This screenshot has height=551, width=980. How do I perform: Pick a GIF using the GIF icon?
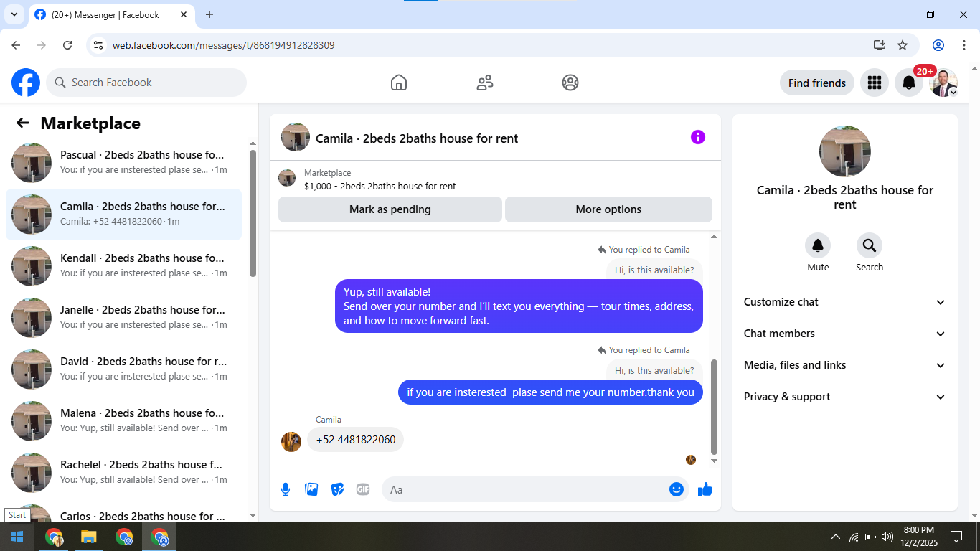point(363,489)
